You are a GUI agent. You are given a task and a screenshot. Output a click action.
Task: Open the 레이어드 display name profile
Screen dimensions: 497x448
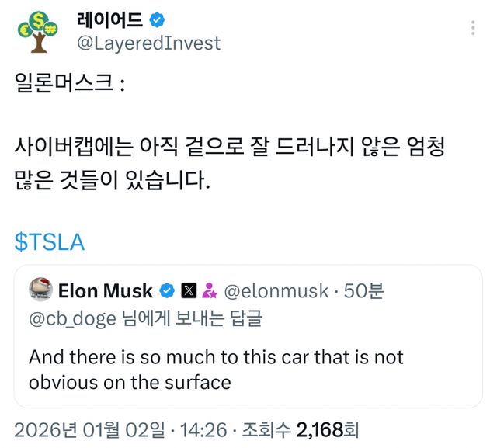pos(109,19)
